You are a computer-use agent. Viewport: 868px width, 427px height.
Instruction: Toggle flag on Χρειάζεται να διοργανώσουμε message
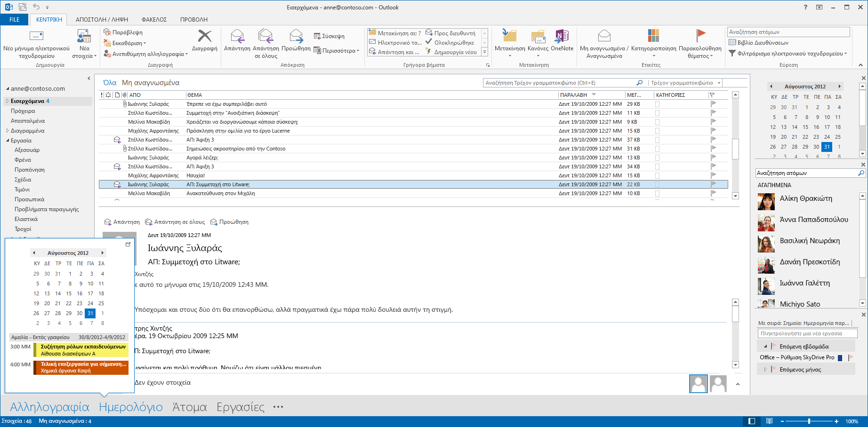pyautogui.click(x=714, y=122)
